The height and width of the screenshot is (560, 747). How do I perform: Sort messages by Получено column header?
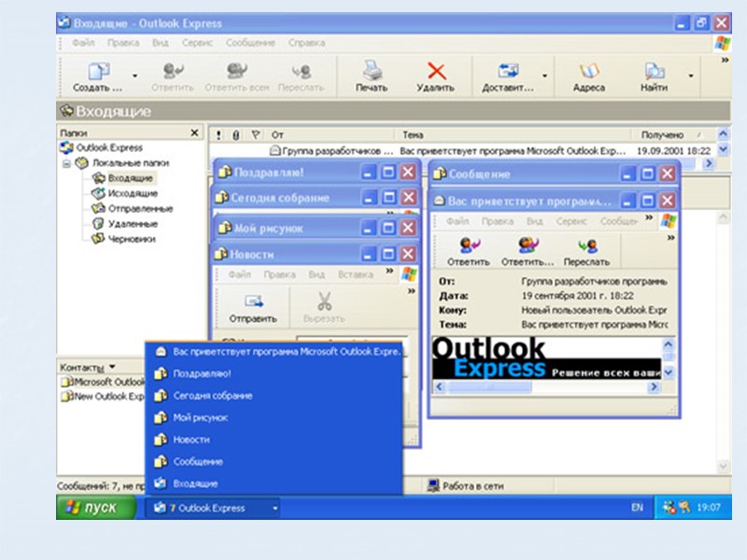point(673,135)
